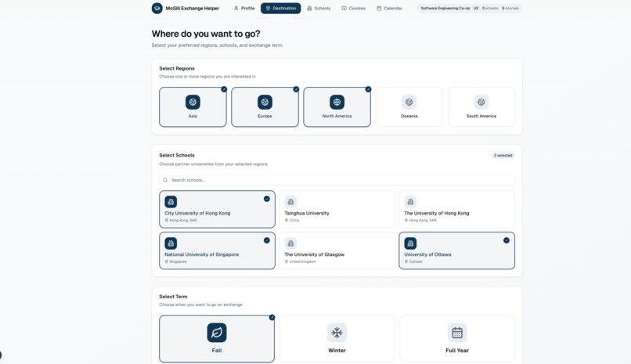The width and height of the screenshot is (631, 364).
Task: Open the Calendar tab
Action: tap(389, 8)
